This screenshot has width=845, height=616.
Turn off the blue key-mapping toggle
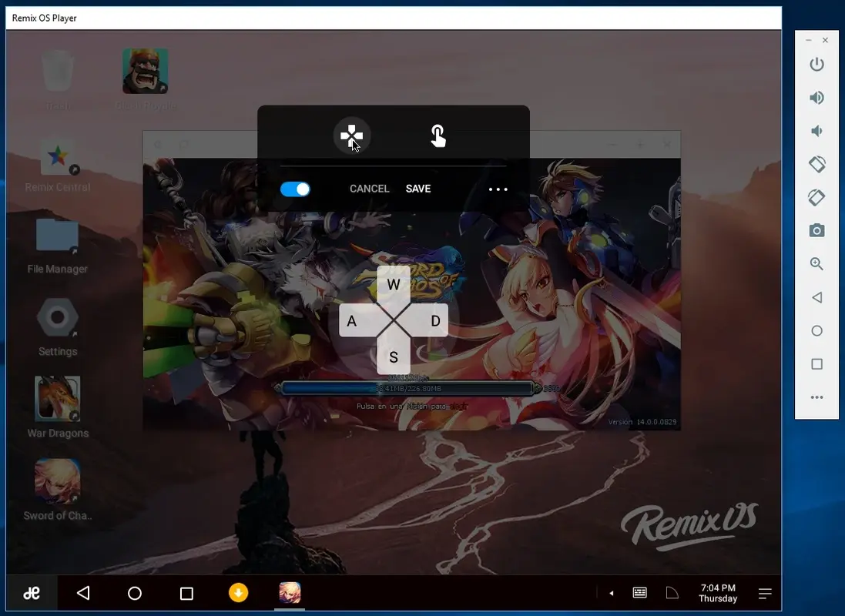295,188
